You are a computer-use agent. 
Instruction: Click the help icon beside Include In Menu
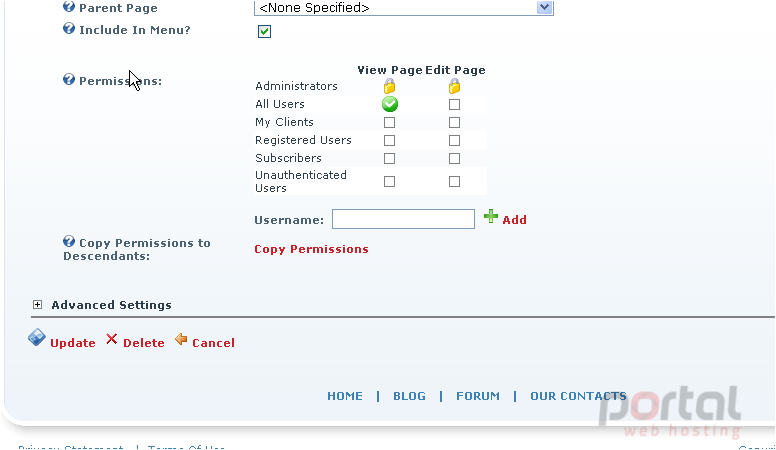pos(69,29)
